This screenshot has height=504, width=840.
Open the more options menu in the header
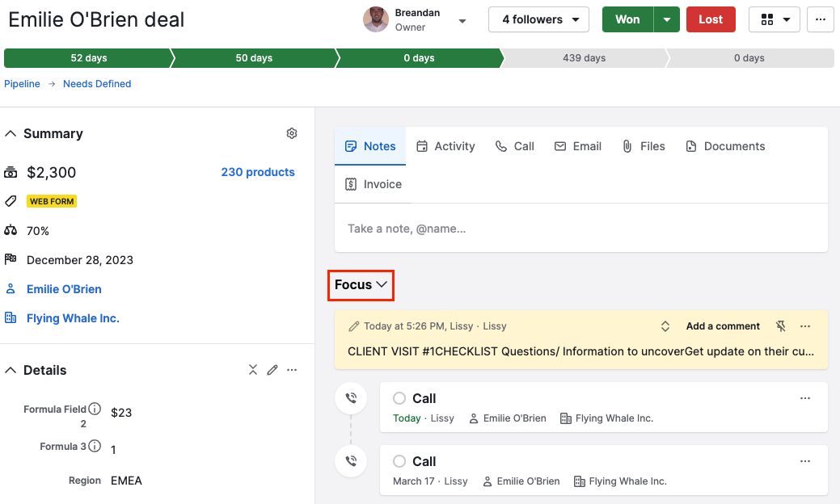(x=821, y=19)
